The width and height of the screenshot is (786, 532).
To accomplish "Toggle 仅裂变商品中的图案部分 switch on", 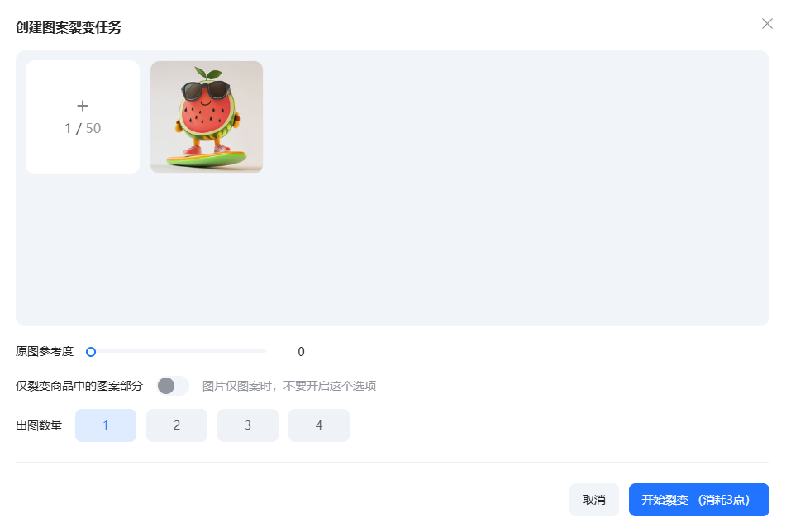I will [173, 386].
